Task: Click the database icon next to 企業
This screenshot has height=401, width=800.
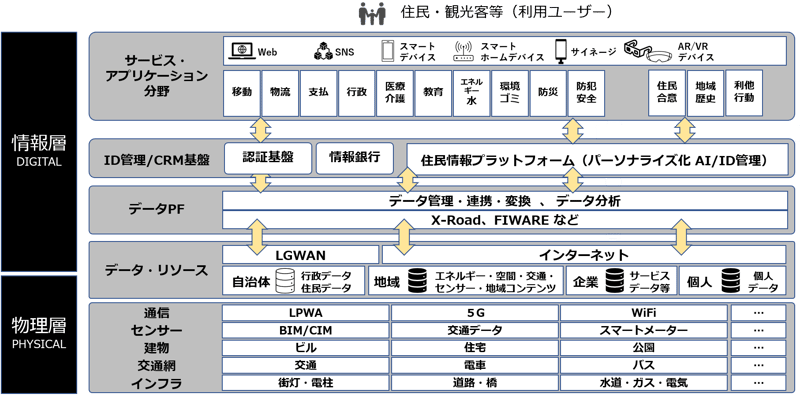Action: pos(614,281)
